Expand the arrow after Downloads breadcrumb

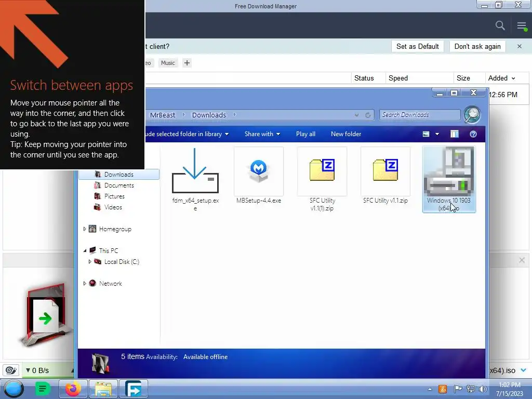click(x=234, y=115)
